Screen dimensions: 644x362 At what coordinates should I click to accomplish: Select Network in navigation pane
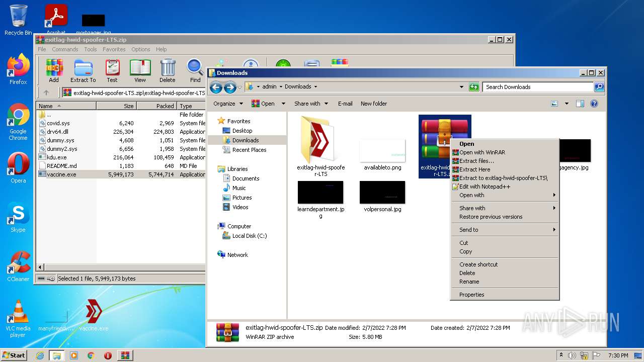pyautogui.click(x=237, y=255)
